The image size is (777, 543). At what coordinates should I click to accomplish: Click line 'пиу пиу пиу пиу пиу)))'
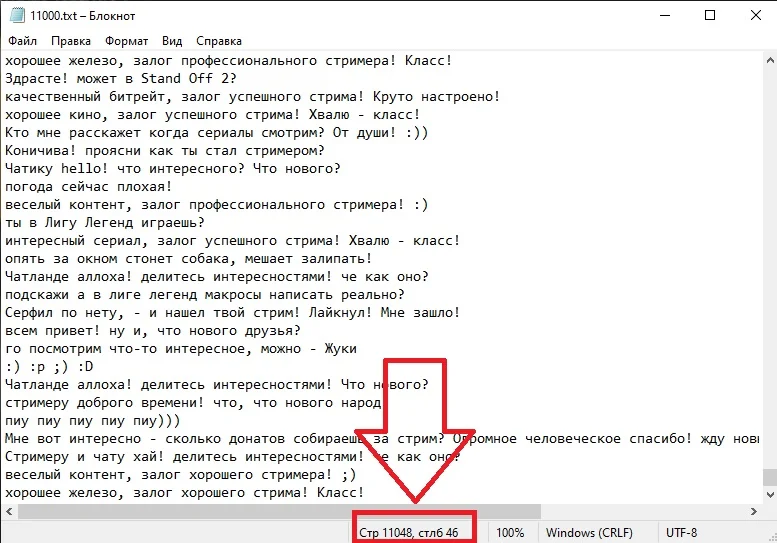pos(93,421)
